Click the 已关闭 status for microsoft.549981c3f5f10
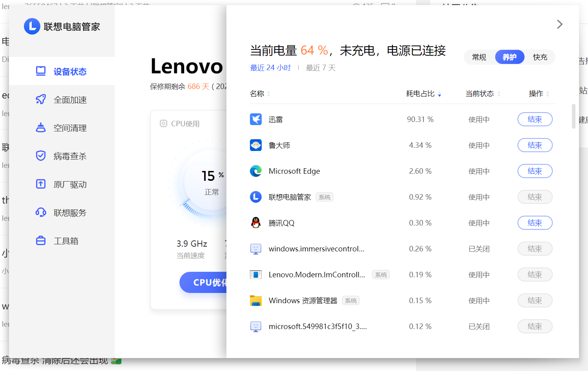Viewport: 588px width, 371px height. click(x=479, y=327)
